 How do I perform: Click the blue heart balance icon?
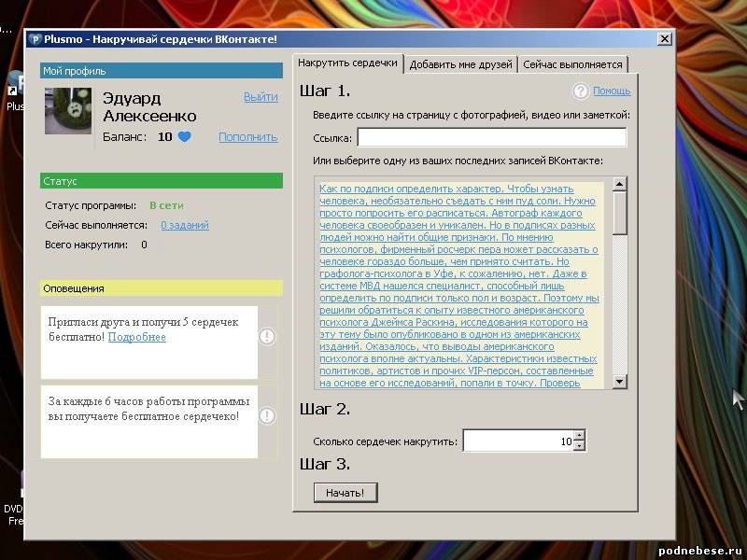pyautogui.click(x=184, y=136)
